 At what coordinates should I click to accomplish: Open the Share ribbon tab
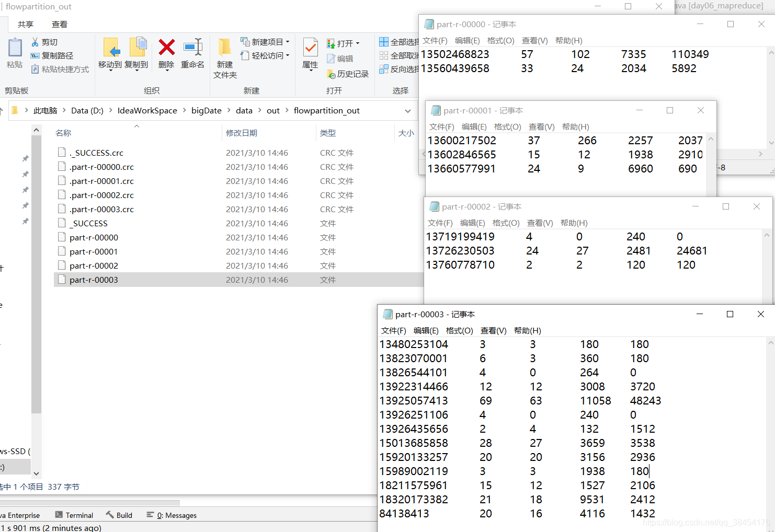pos(25,25)
